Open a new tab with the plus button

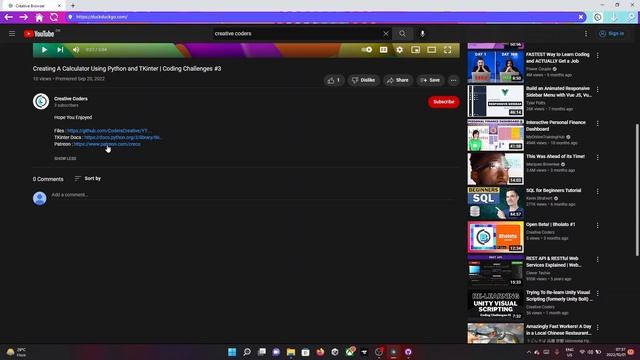pyautogui.click(x=73, y=6)
